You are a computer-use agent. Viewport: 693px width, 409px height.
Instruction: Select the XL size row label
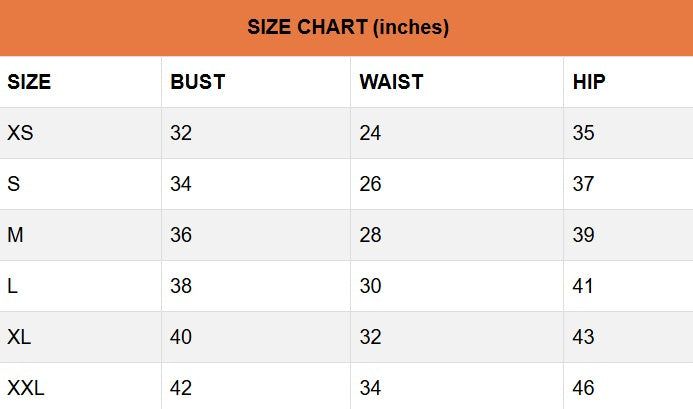pyautogui.click(x=19, y=337)
